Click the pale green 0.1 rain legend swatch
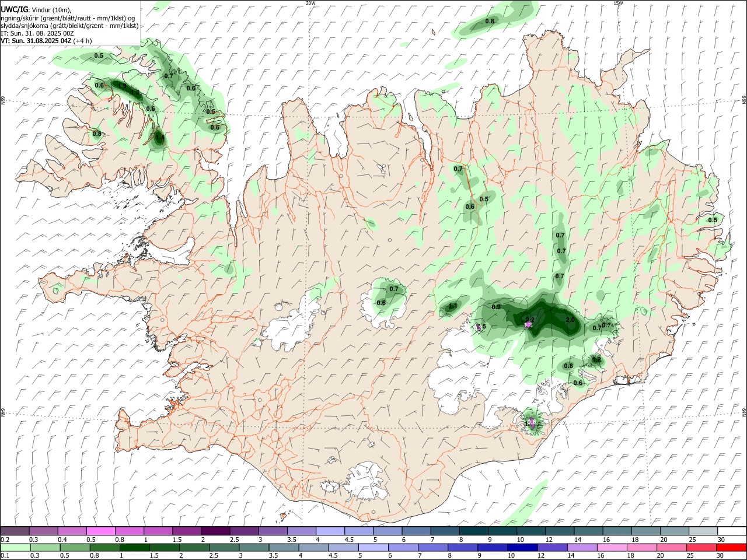The image size is (747, 560). coord(15,548)
